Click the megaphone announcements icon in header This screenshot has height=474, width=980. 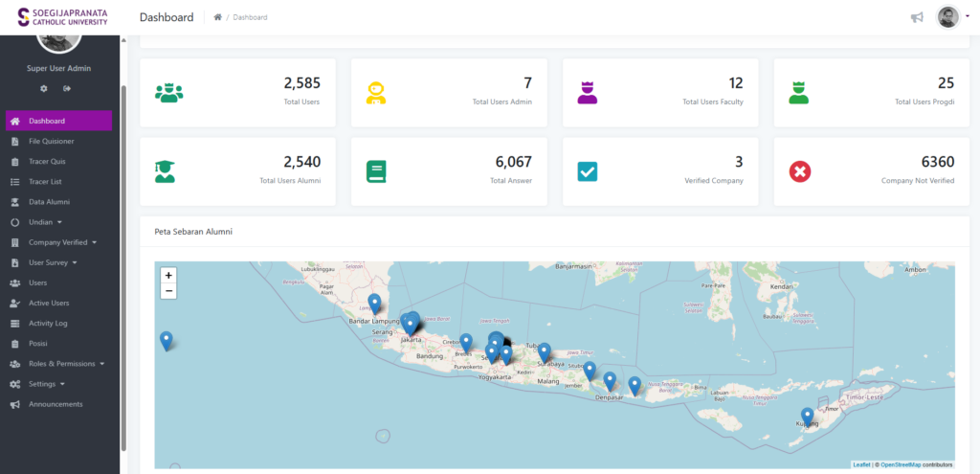point(917,17)
